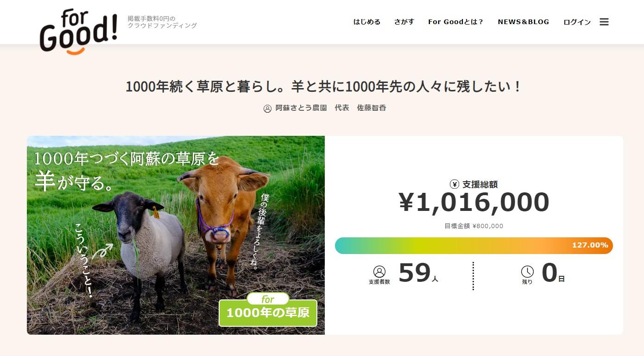Open the hamburger menu icon
Image resolution: width=644 pixels, height=356 pixels.
click(x=604, y=22)
